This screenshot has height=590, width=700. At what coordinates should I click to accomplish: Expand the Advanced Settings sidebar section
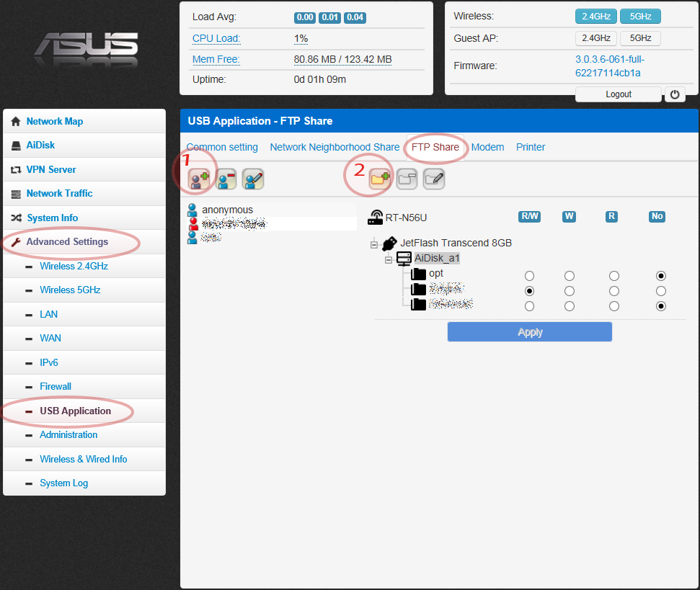tap(67, 242)
